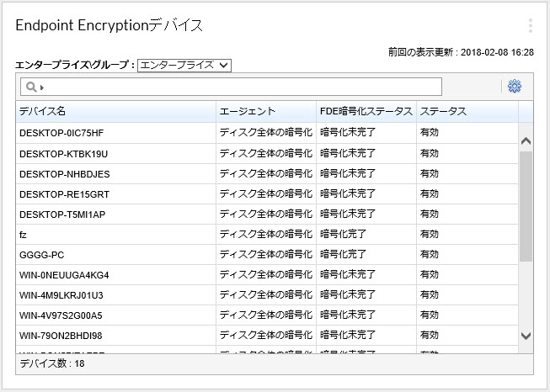Sort by エージェント column header
The width and height of the screenshot is (550, 392).
(x=265, y=112)
